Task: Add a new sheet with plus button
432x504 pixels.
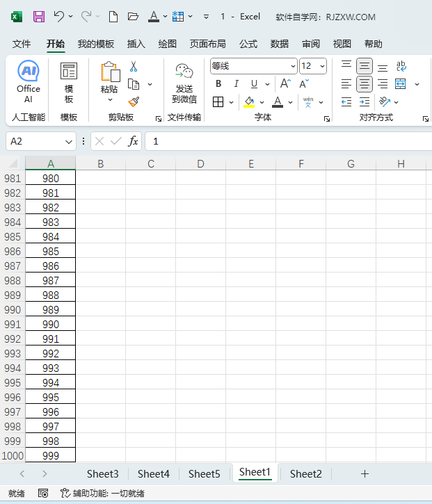Action: (365, 474)
